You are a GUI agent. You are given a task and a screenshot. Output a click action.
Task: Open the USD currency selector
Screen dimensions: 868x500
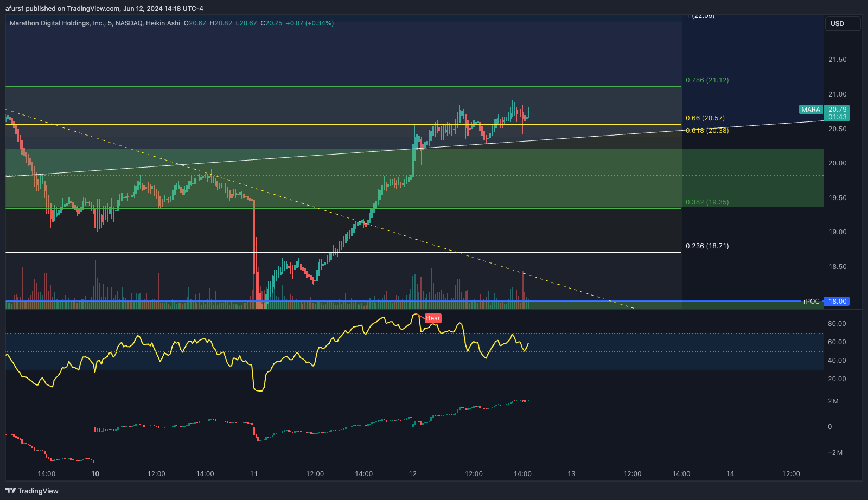(x=843, y=24)
